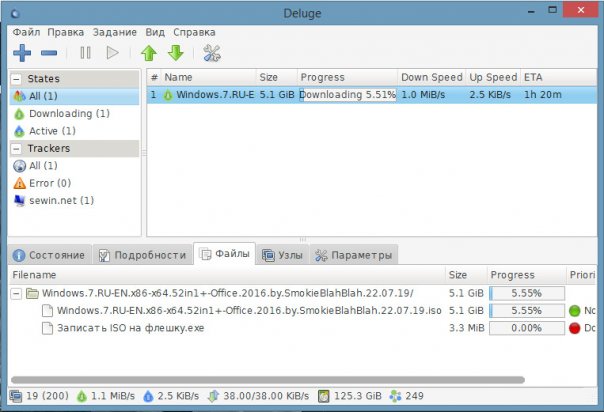The height and width of the screenshot is (412, 604).
Task: Filter by Active (1) state
Action: [x=74, y=131]
